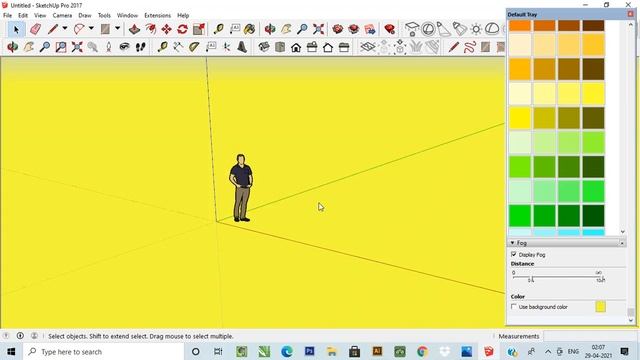Viewport: 640px width, 360px height.
Task: Close the Default Tray panel
Action: click(x=630, y=14)
